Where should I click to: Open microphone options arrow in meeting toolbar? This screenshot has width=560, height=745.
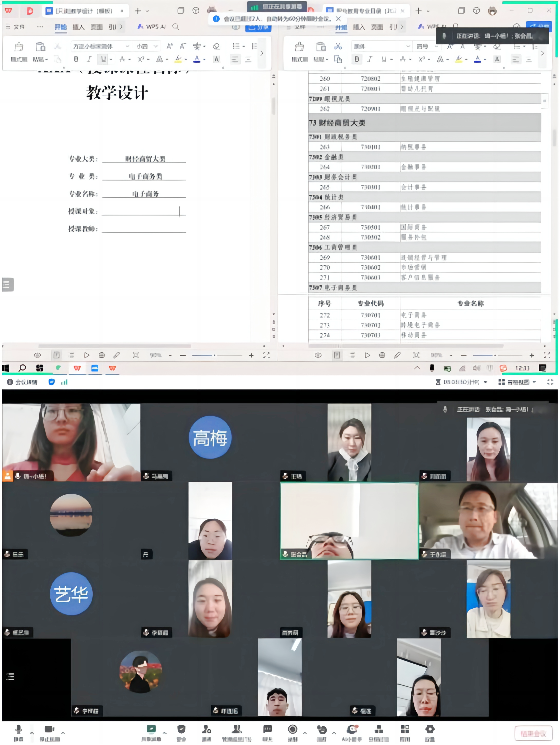[32, 733]
